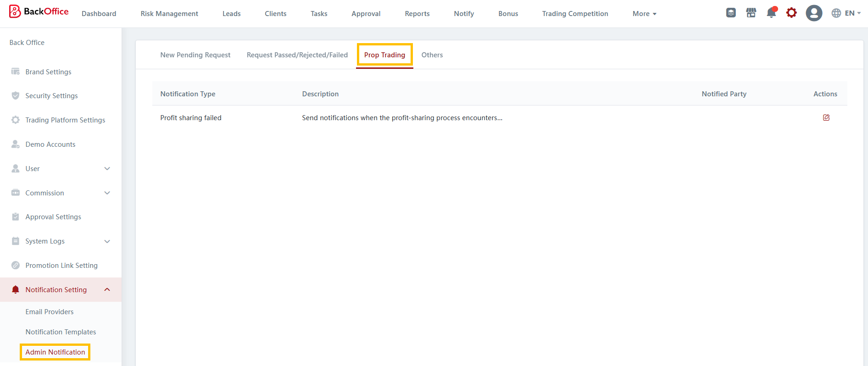
Task: Switch to the New Pending Request tab
Action: point(195,55)
